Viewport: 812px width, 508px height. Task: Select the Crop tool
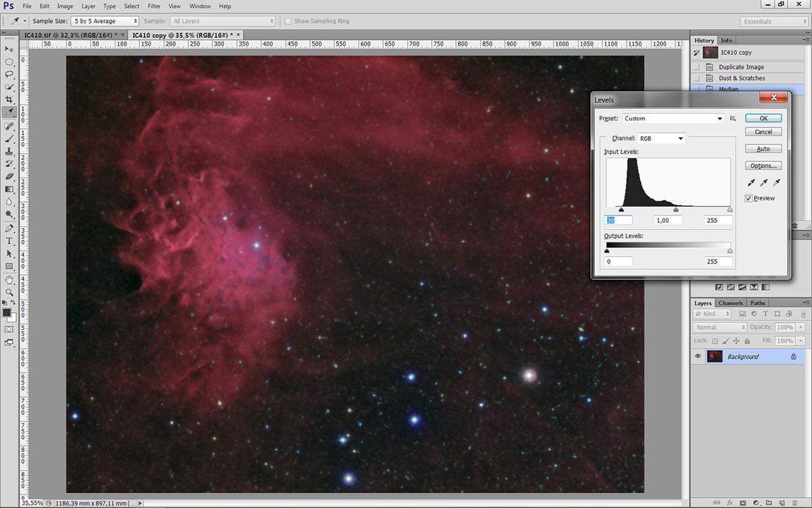click(x=9, y=100)
